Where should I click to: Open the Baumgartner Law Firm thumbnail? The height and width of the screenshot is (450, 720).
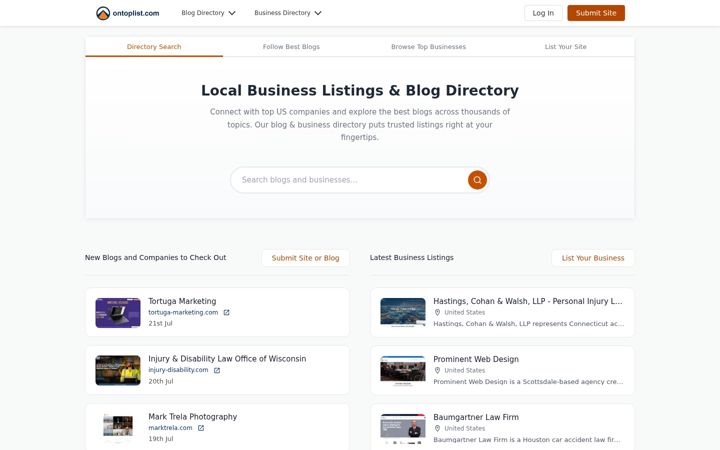tap(403, 429)
